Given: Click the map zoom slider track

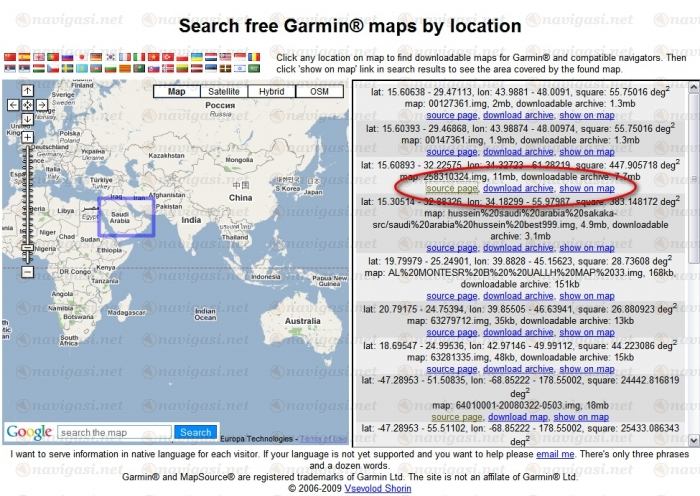Looking at the screenshot, I should [27, 200].
